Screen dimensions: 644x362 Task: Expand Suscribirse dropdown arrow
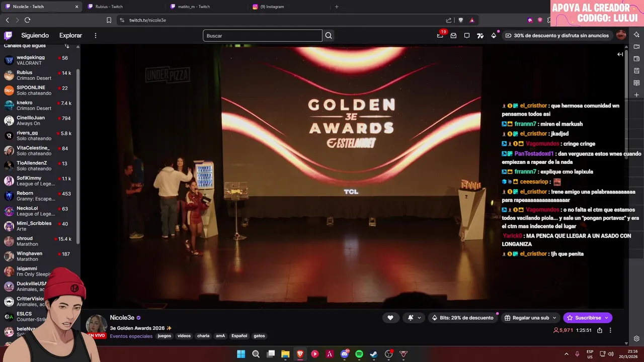coord(606,318)
